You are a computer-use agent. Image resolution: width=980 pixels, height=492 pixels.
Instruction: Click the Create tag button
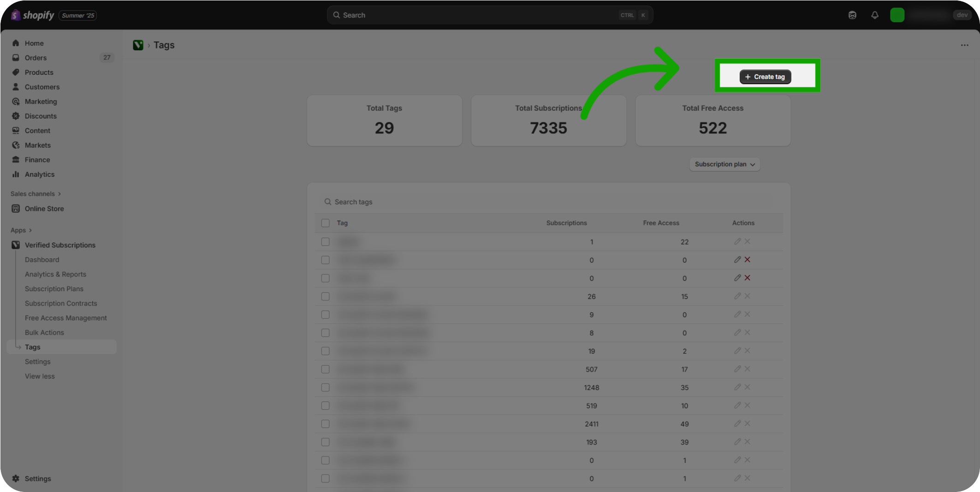[765, 77]
